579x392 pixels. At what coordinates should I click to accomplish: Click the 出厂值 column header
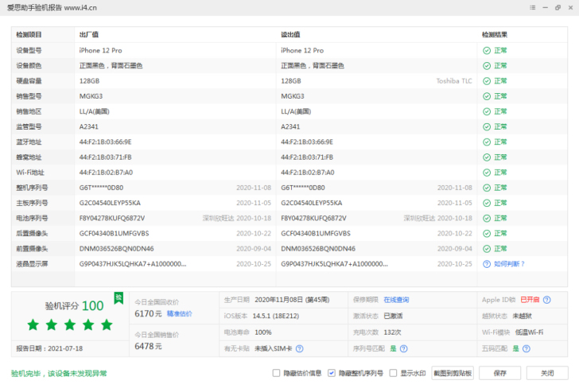tap(88, 35)
